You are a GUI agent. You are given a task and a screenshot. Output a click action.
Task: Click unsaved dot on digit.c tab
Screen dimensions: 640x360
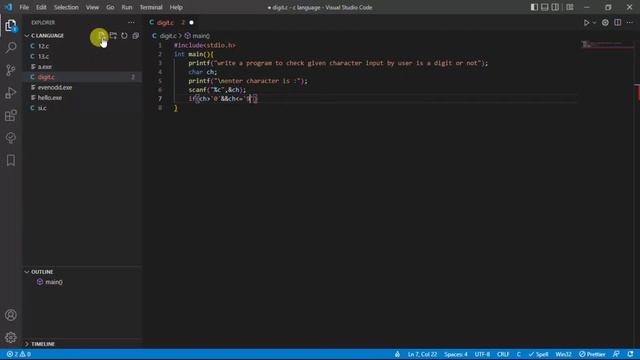click(x=191, y=23)
